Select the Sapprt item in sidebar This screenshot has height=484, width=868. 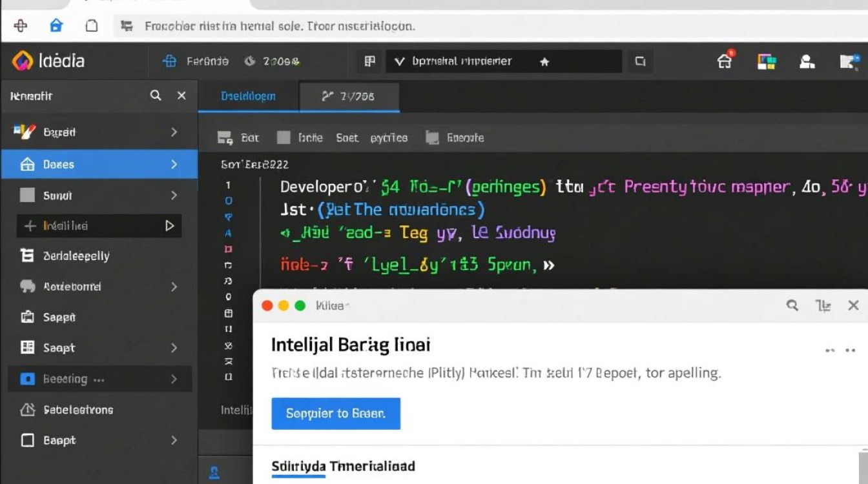[59, 318]
